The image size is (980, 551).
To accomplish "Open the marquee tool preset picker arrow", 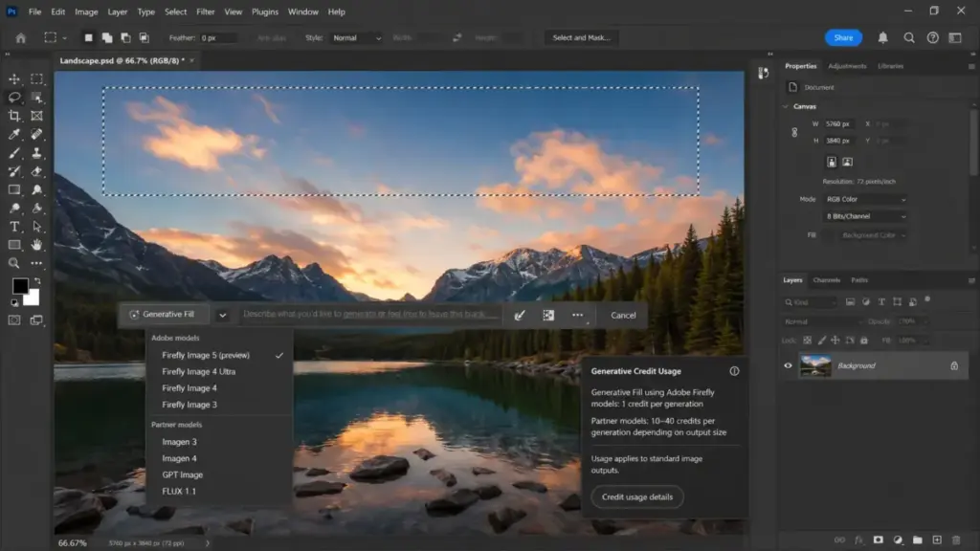I will tap(64, 38).
